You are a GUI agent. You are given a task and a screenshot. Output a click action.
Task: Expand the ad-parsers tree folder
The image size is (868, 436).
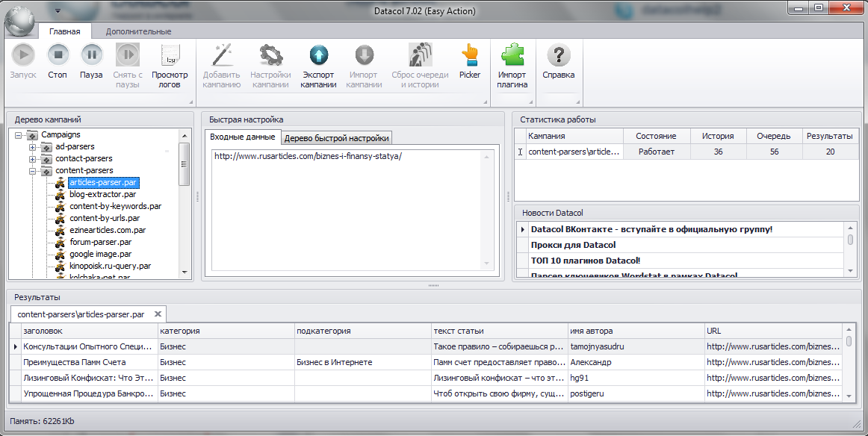pos(33,146)
